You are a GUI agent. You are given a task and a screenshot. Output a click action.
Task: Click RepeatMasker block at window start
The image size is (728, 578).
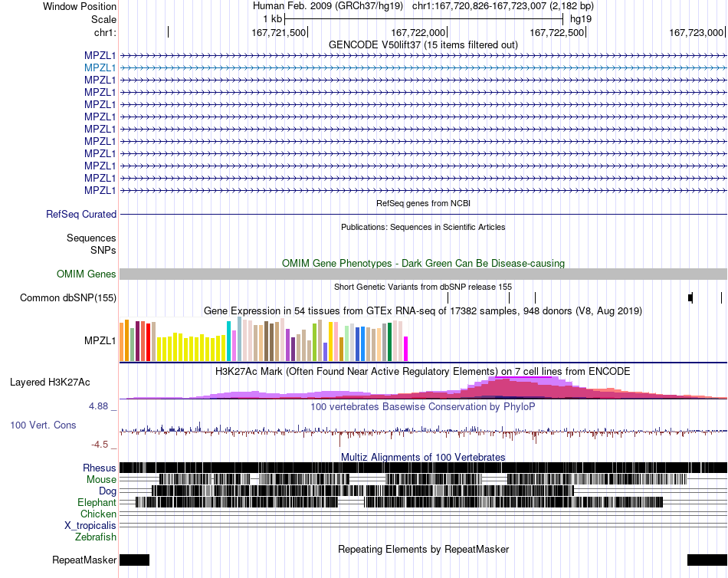[135, 560]
